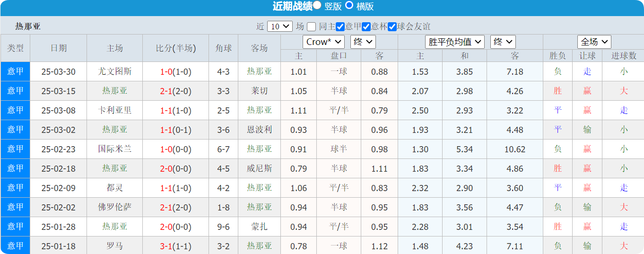This screenshot has height=254, width=644.
Task: Enable the 同主 checkbox
Action: click(311, 27)
